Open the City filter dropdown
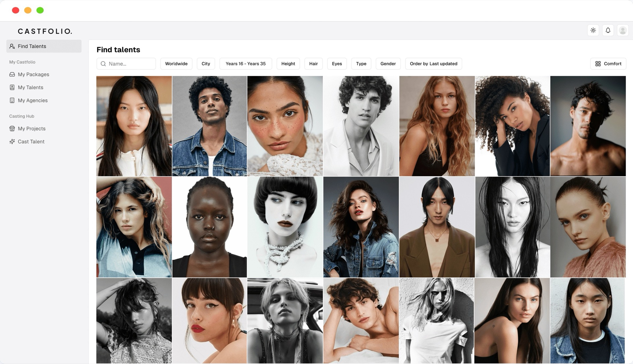 206,64
